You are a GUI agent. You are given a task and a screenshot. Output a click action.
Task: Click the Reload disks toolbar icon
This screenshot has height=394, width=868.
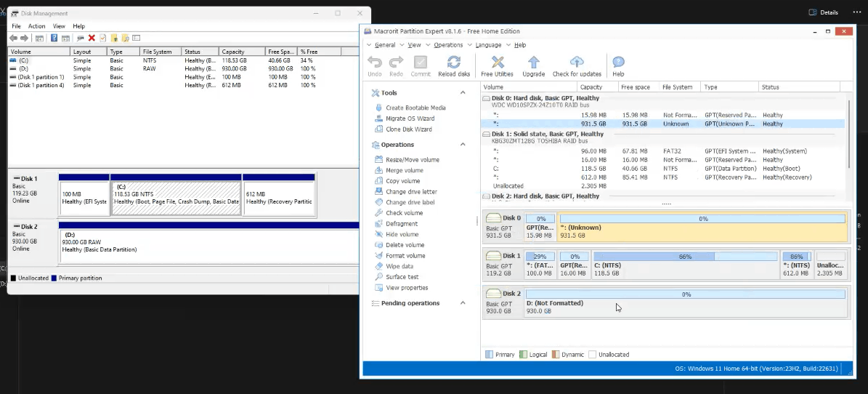454,63
